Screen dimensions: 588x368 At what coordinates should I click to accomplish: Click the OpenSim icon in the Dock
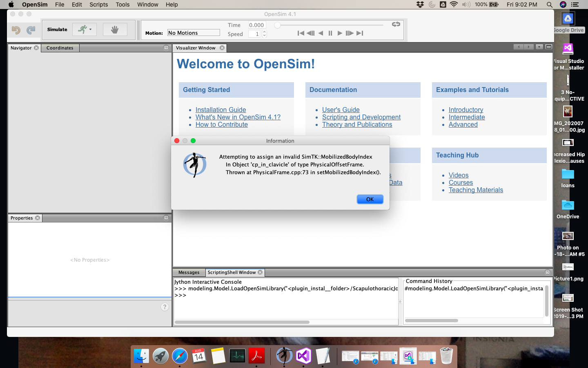coord(284,356)
